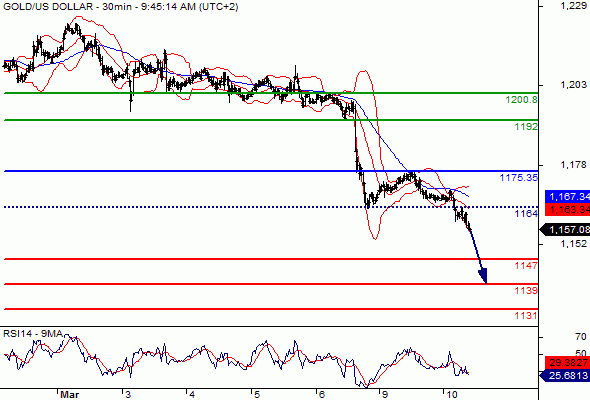Screen dimensions: 590x400
Task: Click the 1,178 price axis label
Action: tap(573, 165)
